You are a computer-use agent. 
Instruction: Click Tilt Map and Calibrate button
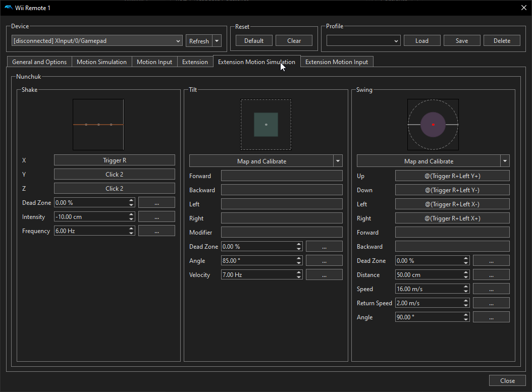point(261,161)
